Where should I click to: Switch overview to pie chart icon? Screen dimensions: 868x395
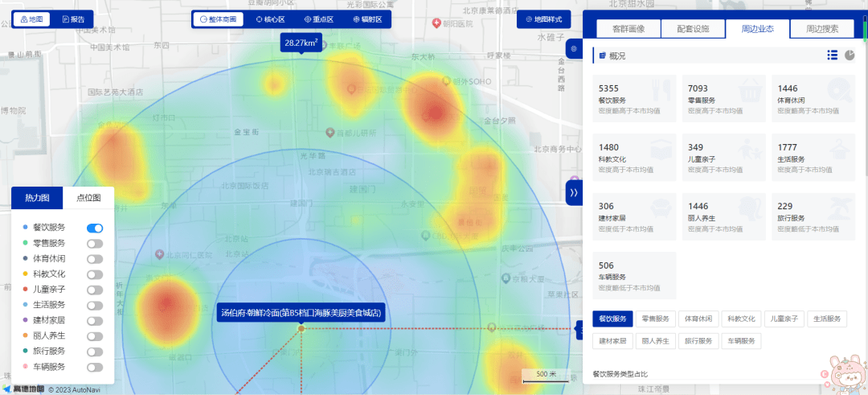tap(850, 55)
